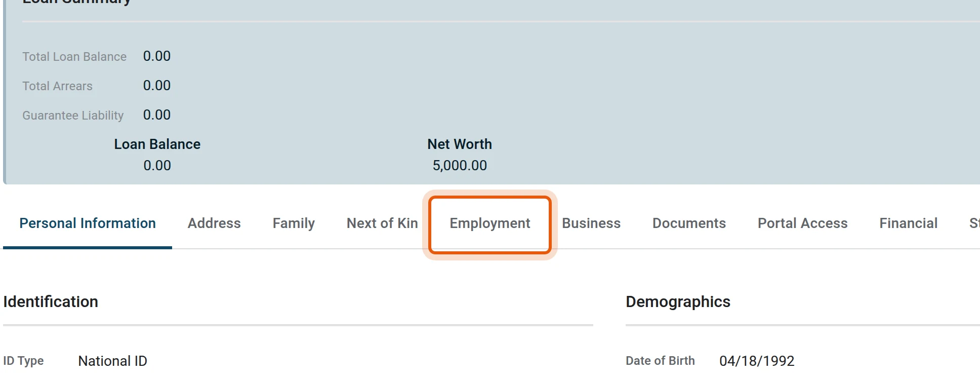The image size is (980, 379).
Task: Open the Portal Access tab
Action: point(802,223)
